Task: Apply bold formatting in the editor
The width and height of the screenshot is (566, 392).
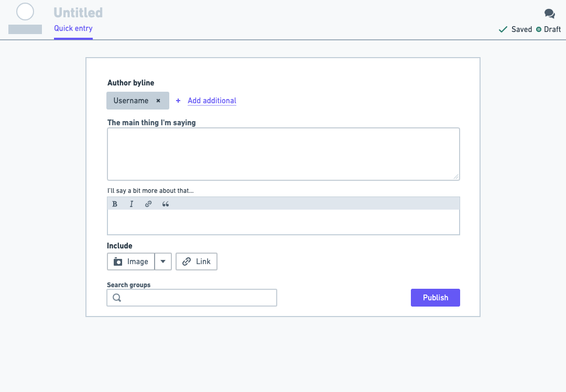Action: click(x=115, y=204)
